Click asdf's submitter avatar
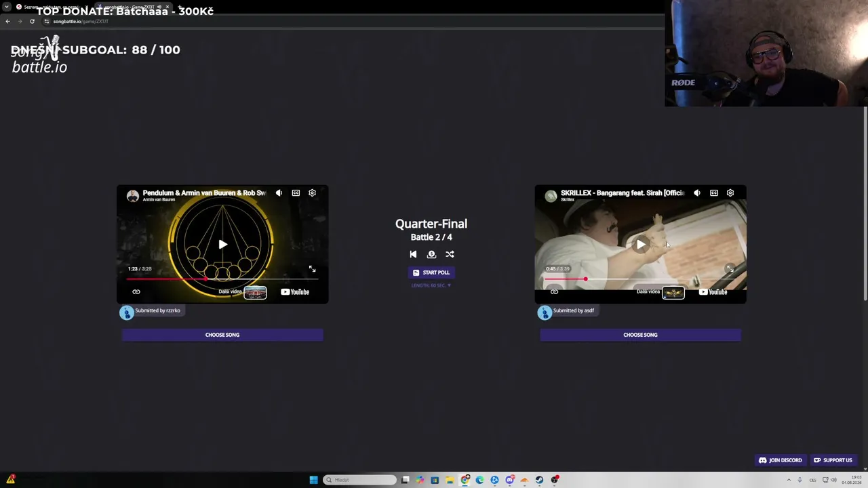 click(x=545, y=312)
